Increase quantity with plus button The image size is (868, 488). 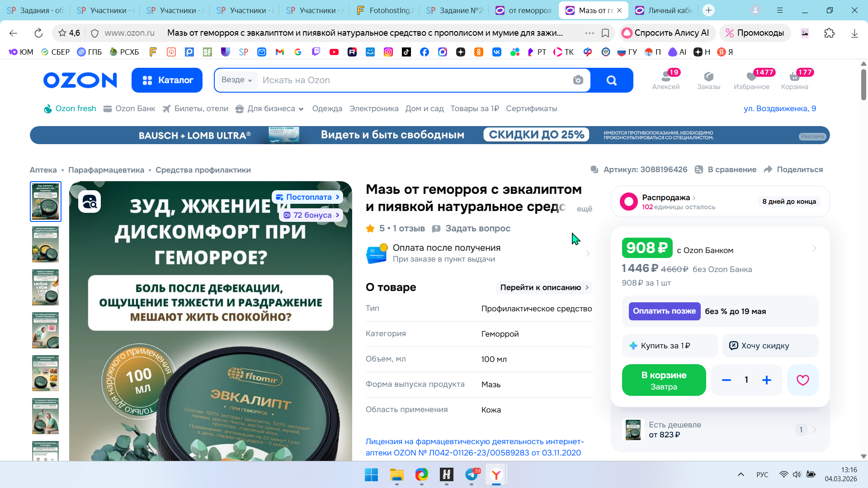(x=766, y=380)
